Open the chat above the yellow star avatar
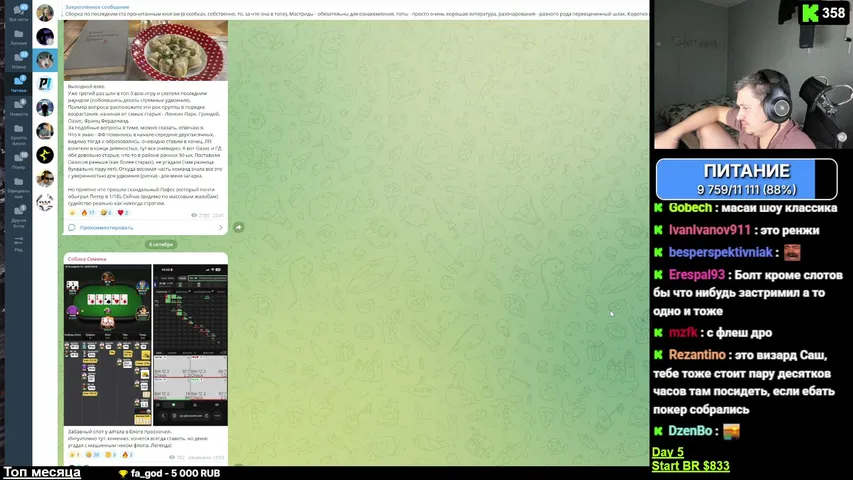Image resolution: width=853 pixels, height=480 pixels. click(x=45, y=131)
